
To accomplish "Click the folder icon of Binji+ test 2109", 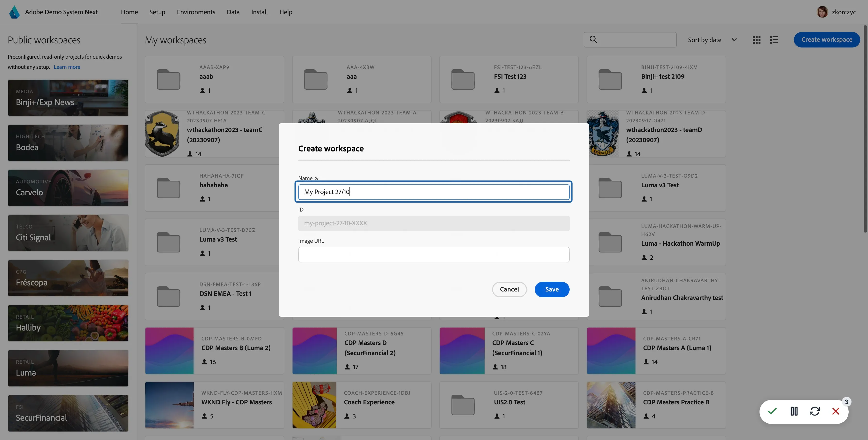I will [x=610, y=79].
